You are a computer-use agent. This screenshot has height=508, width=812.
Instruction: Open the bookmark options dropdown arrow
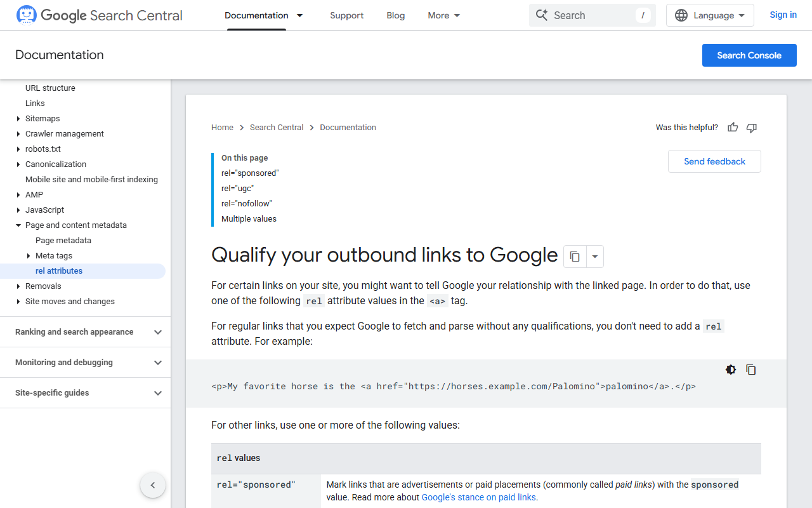pyautogui.click(x=595, y=257)
